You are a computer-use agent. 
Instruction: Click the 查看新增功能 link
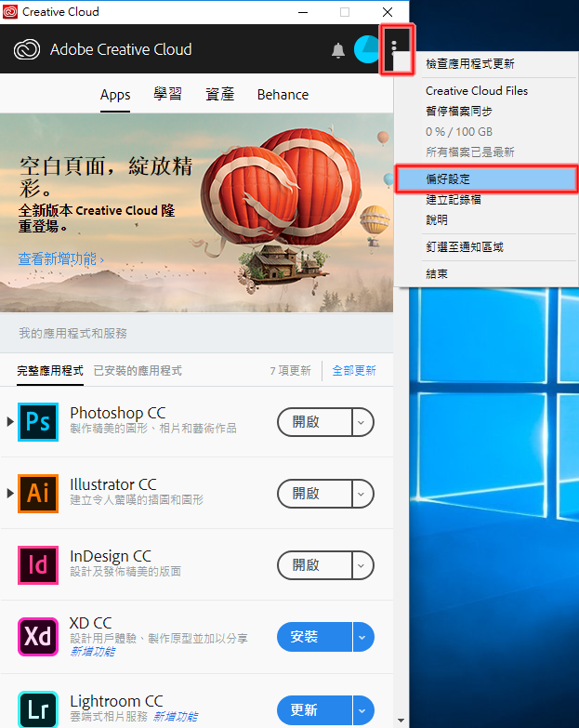[x=60, y=258]
